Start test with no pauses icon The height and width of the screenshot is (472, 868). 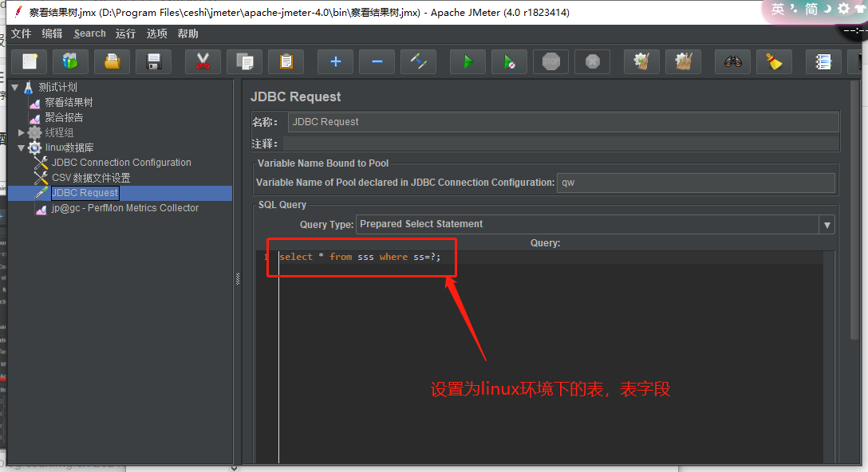509,61
